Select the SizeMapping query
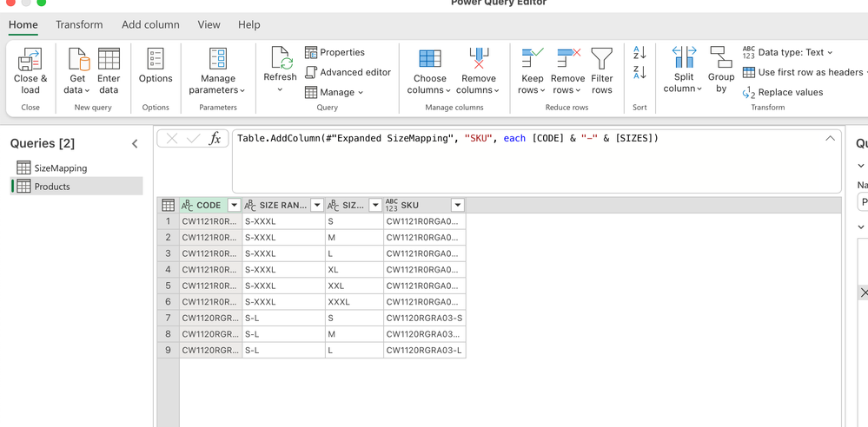Viewport: 868px width, 427px height. coord(76,168)
